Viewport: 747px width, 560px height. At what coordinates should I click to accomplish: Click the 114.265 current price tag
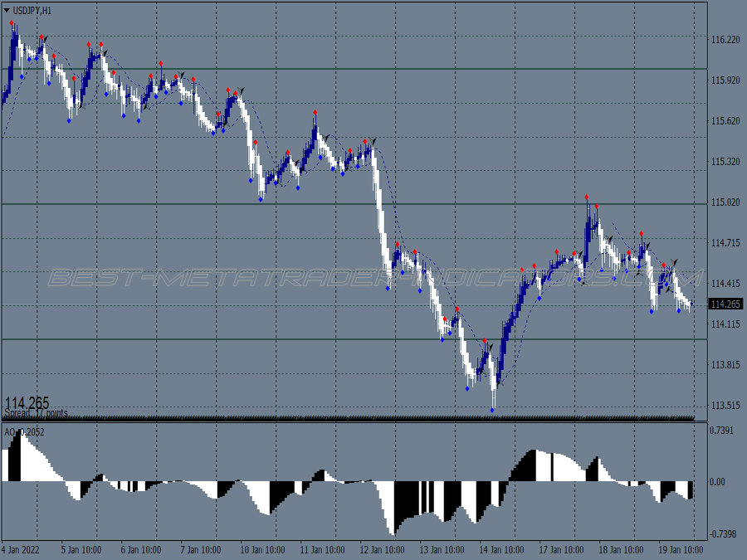click(x=725, y=304)
